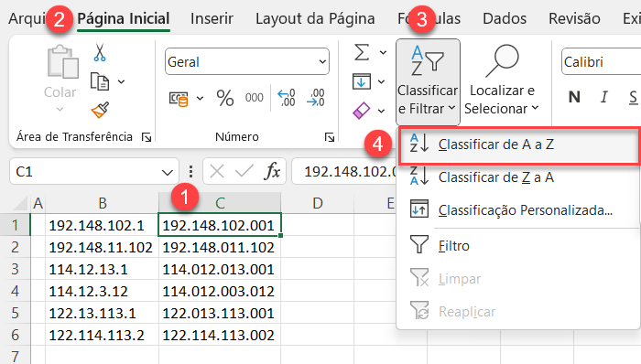This screenshot has height=364, width=641.
Task: Select cell containing 114.12.13.1
Action: (x=103, y=269)
